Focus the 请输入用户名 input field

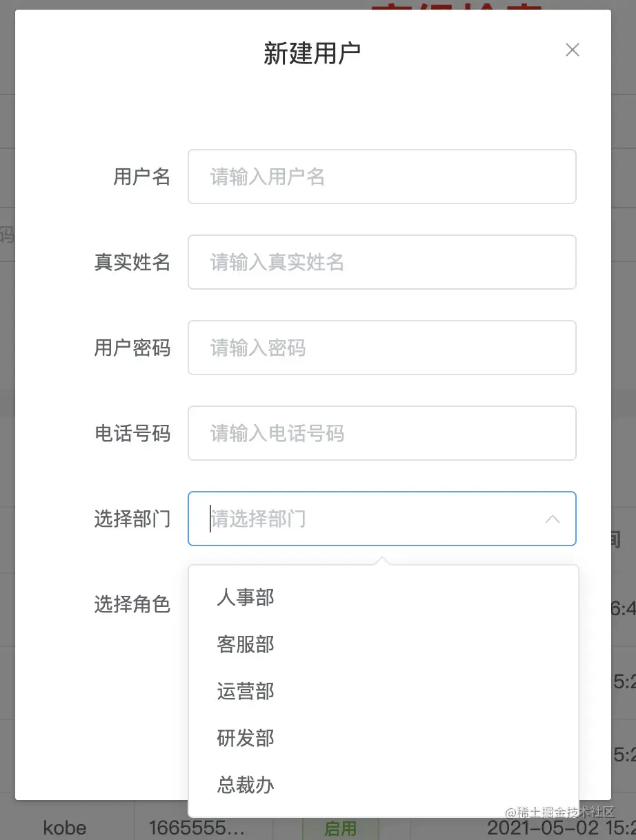pyautogui.click(x=382, y=177)
